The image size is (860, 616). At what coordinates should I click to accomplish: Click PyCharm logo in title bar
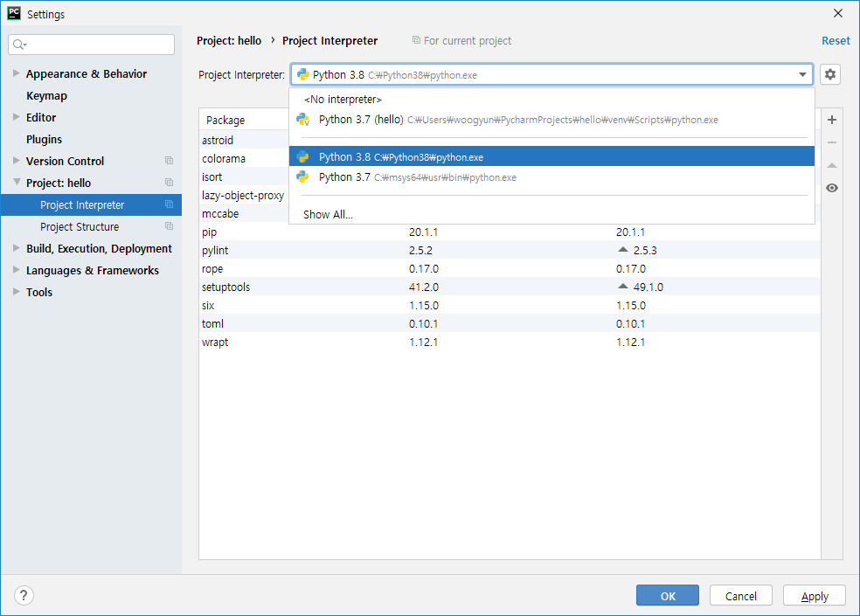[14, 14]
